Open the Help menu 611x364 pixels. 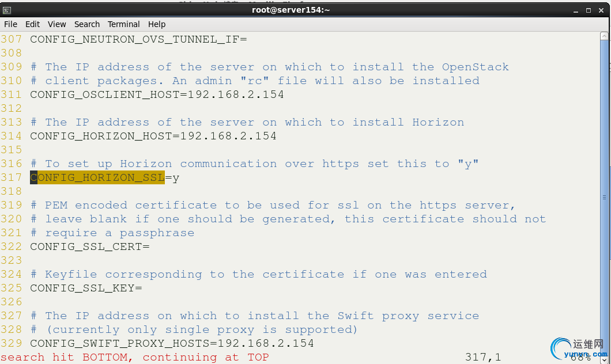tap(157, 24)
